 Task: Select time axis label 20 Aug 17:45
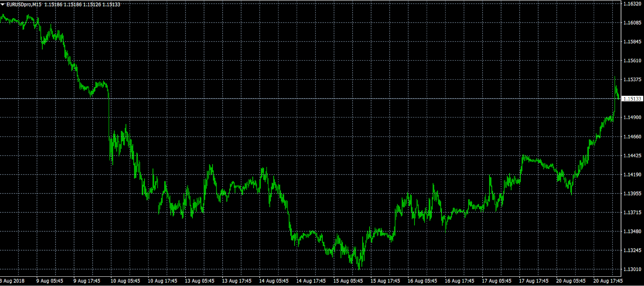pos(608,281)
